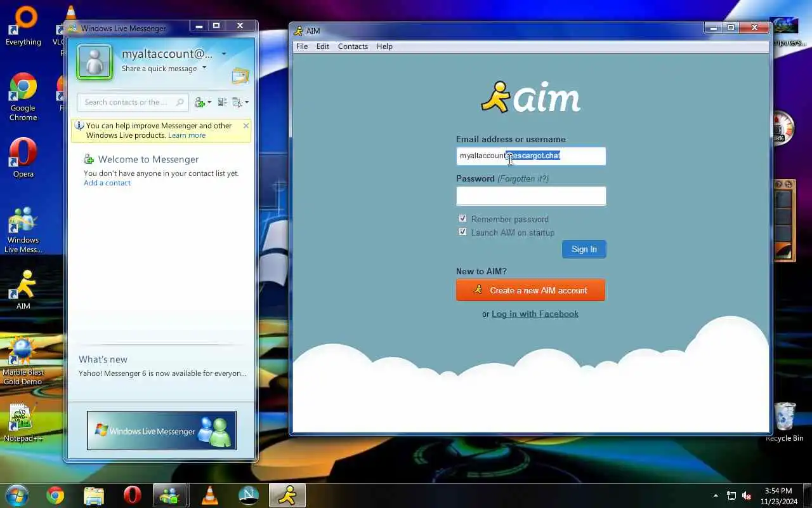
Task: Click the Welcome to Messenger contact icon
Action: click(x=89, y=159)
